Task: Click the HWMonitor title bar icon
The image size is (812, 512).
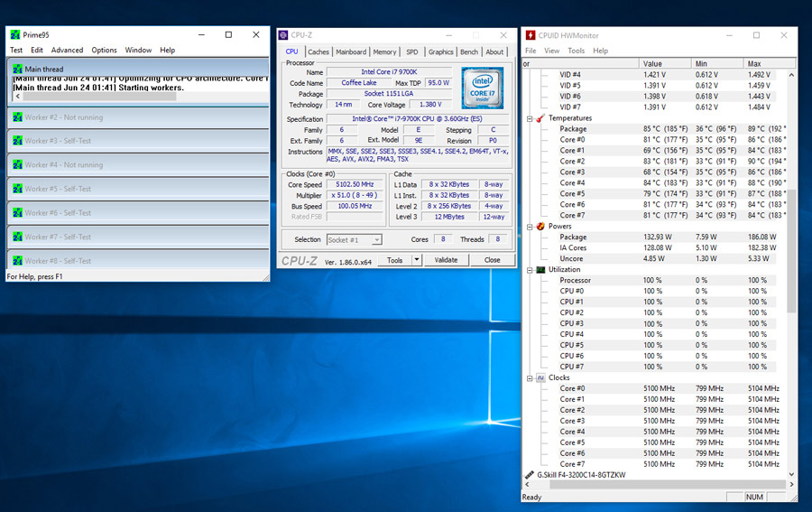Action: tap(531, 35)
